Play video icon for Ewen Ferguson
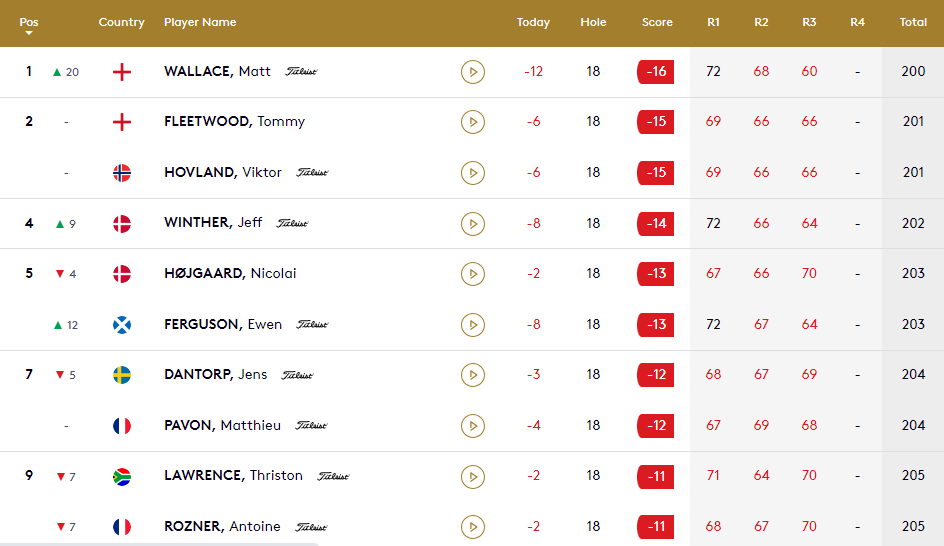The image size is (944, 546). pos(473,324)
